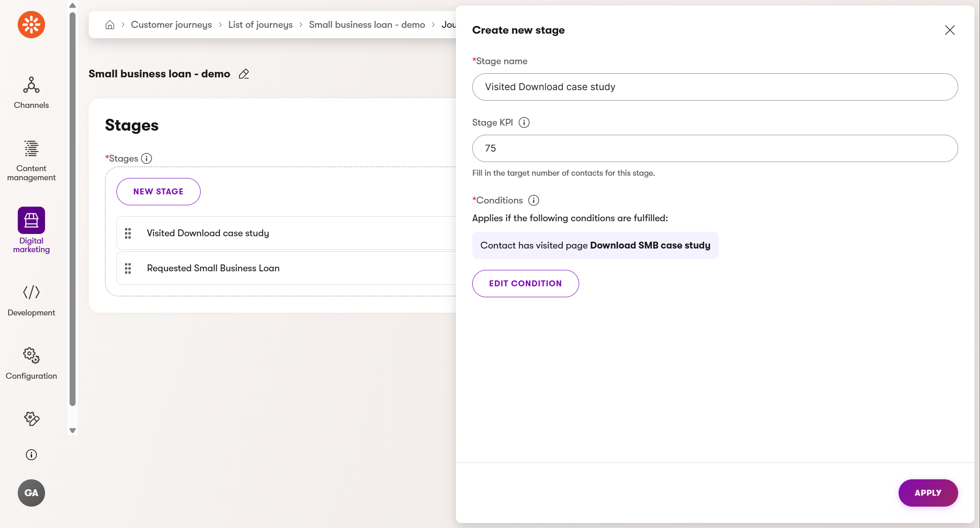
Task: Open Content management in sidebar
Action: point(31,160)
